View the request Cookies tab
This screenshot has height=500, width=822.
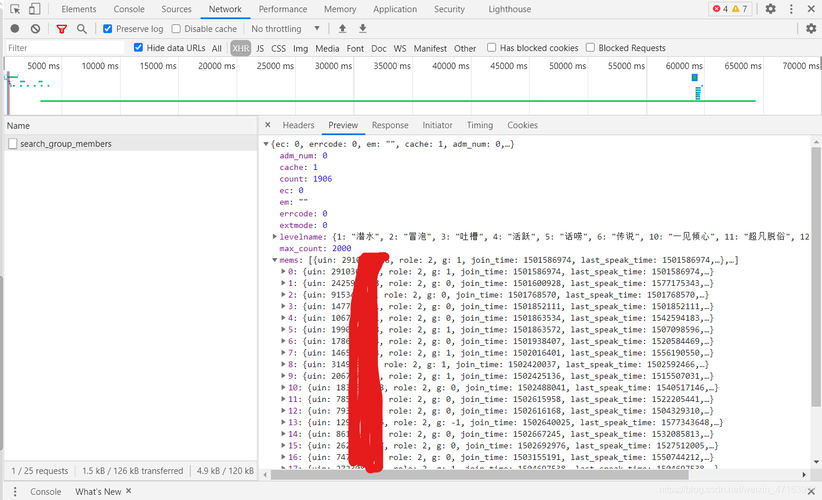pos(522,125)
